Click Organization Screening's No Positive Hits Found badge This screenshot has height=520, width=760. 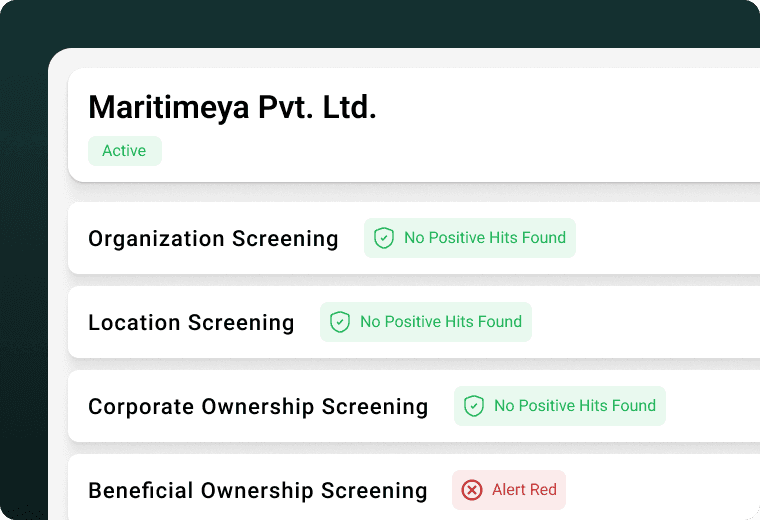coord(470,238)
